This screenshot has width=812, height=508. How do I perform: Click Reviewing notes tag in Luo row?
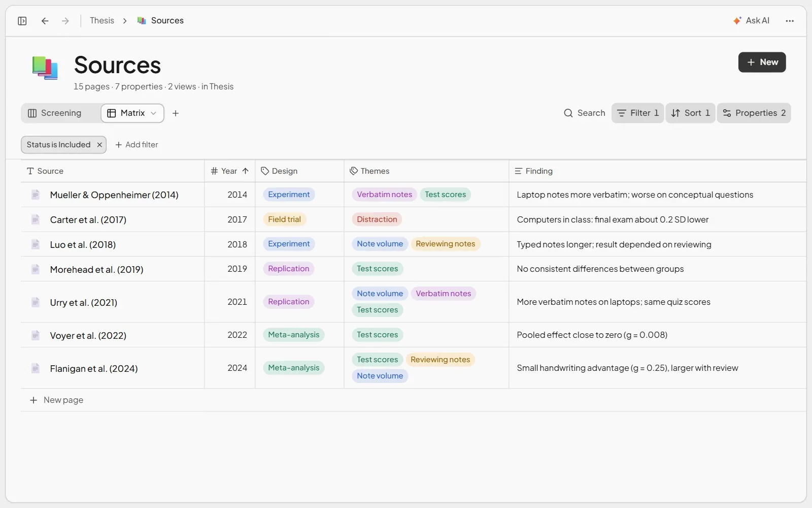(446, 244)
